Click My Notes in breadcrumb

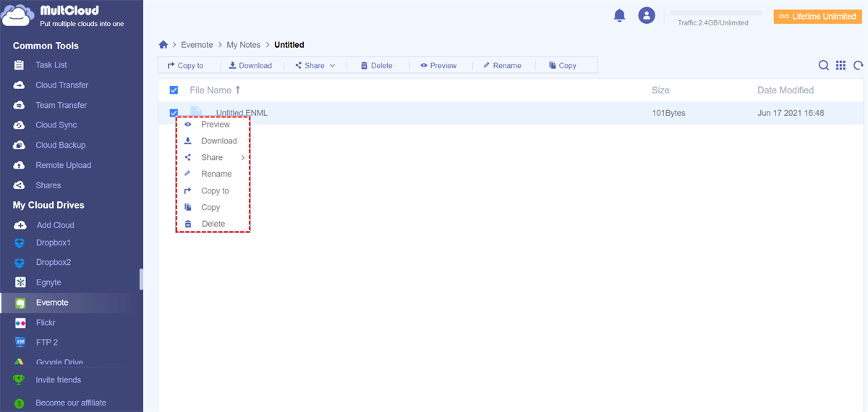click(244, 45)
